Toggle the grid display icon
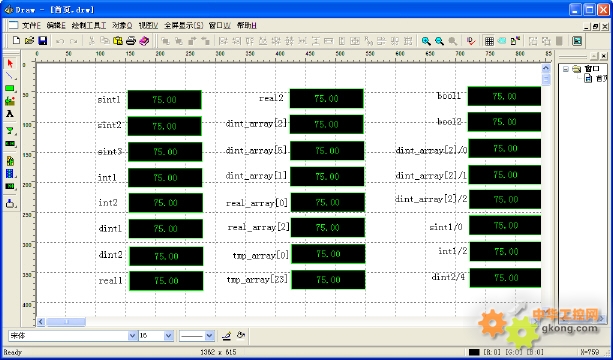Viewport: 613px width, 360px height. (489, 41)
